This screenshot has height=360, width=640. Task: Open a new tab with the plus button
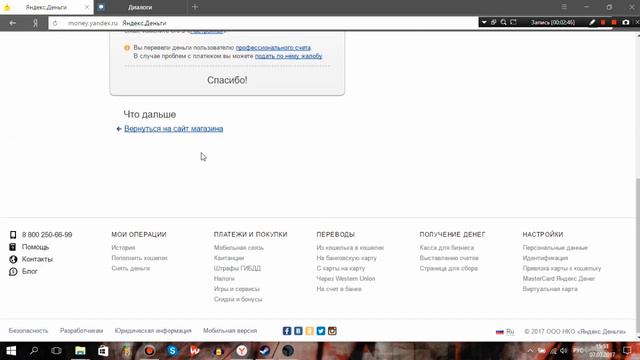point(195,7)
